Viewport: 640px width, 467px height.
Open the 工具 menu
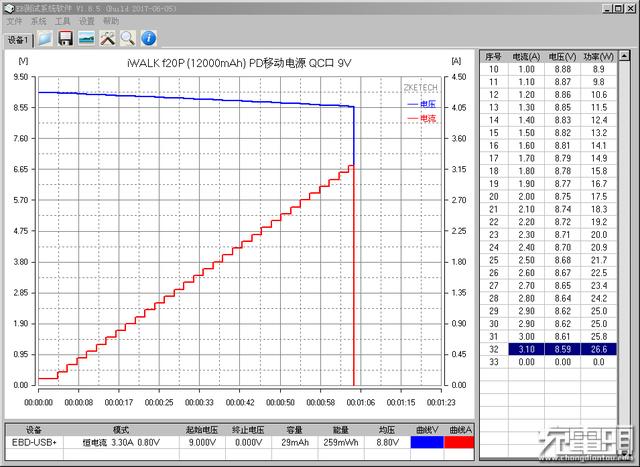click(62, 21)
